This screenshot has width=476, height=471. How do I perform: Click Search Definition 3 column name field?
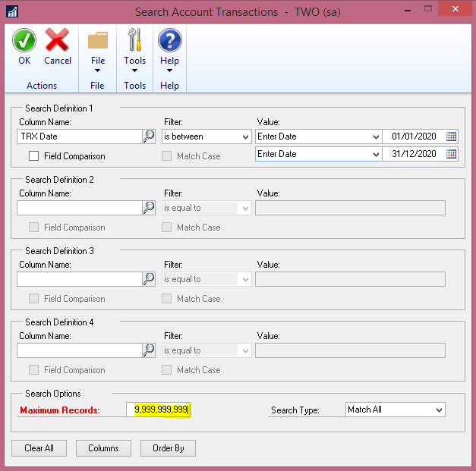(80, 279)
